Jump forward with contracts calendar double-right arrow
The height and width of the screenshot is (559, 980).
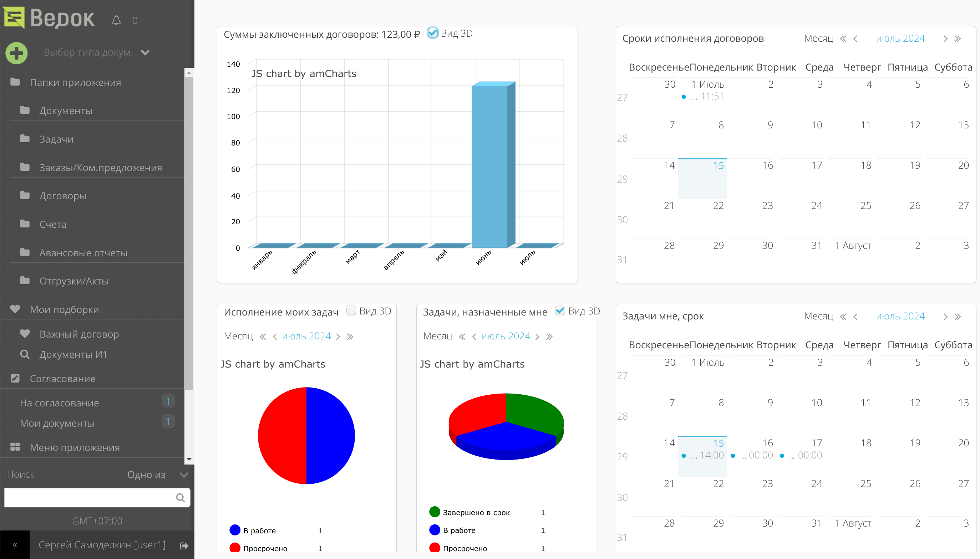tap(958, 39)
